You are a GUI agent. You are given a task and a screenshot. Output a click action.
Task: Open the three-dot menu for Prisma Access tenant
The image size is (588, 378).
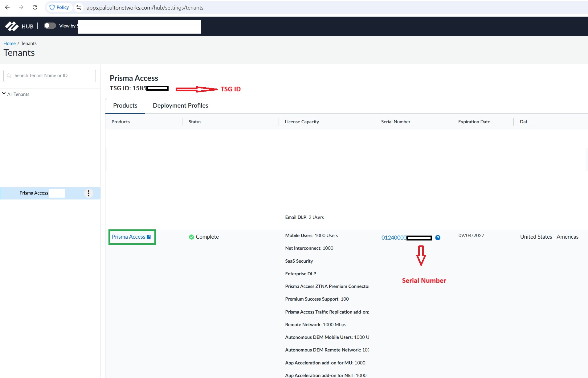[88, 193]
